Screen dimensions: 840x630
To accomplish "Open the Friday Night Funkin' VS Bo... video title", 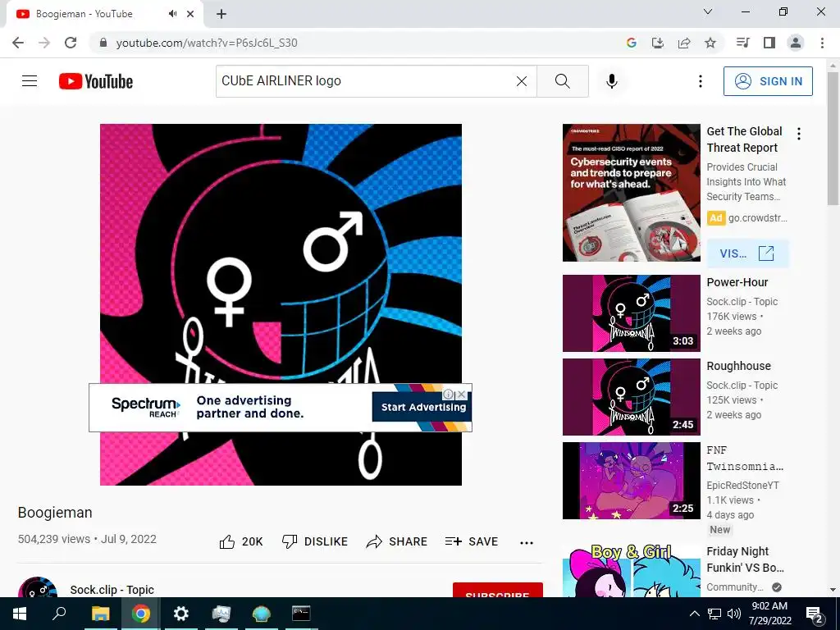I will (x=745, y=559).
